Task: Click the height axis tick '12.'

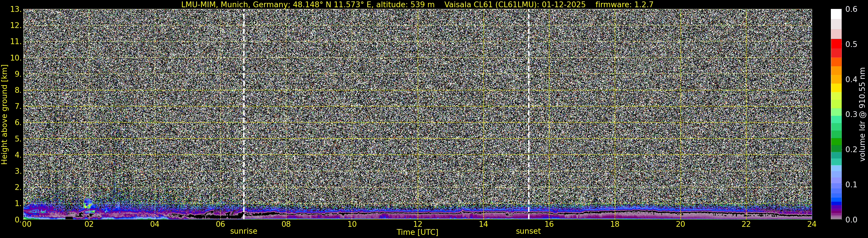Action: pos(16,26)
